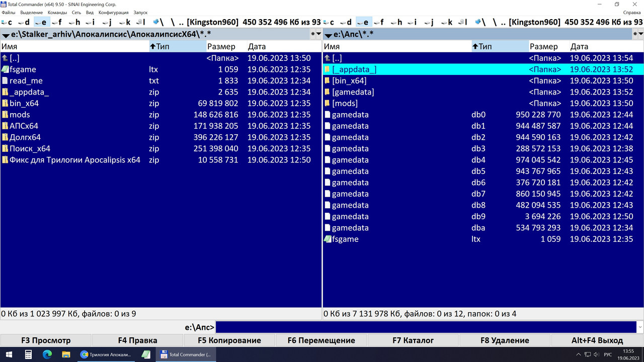Select 'Фикс для Трилогии Apocalipsis x64' file
The width and height of the screenshot is (644, 362).
point(161,160)
